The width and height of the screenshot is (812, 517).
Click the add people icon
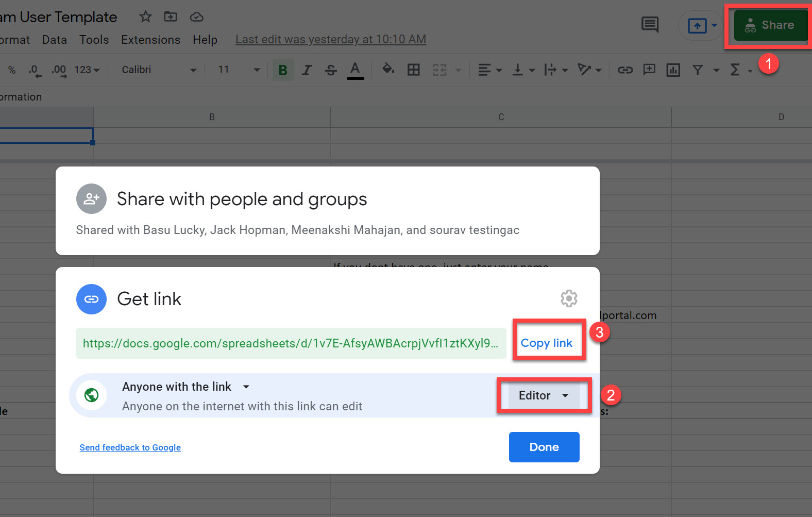(91, 199)
